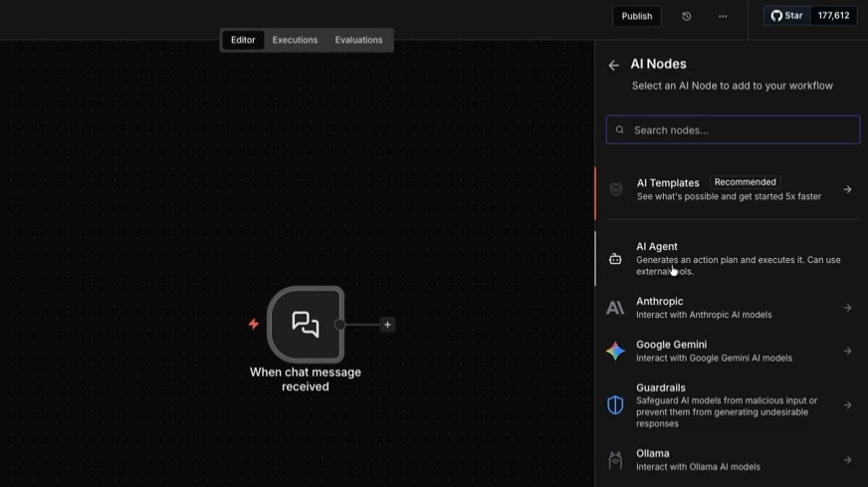Click the 177,612 star count

[833, 16]
